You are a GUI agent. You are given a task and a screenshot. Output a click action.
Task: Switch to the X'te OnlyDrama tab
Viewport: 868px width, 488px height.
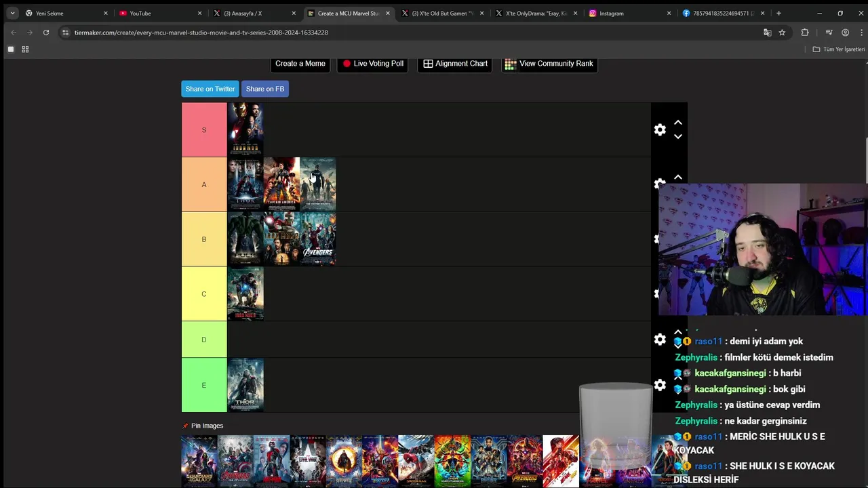pos(535,13)
